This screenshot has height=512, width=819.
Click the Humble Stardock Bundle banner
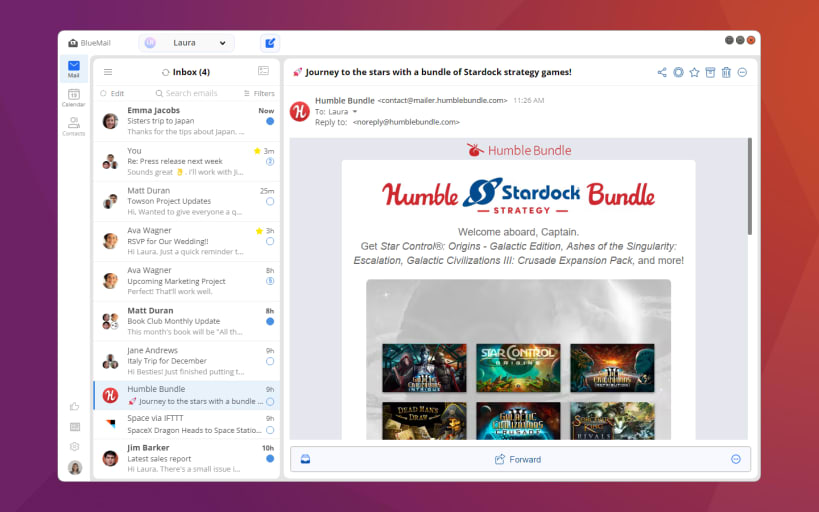518,196
